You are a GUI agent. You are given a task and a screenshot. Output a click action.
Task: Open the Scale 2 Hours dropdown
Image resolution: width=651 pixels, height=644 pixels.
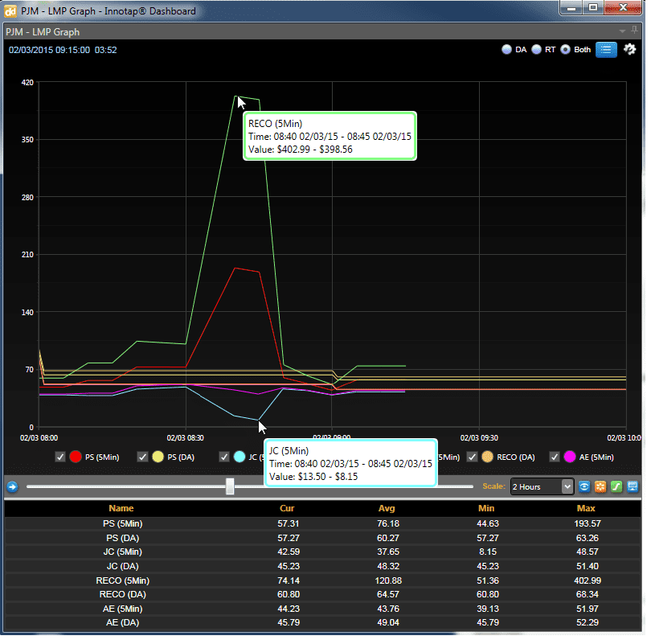click(x=542, y=486)
